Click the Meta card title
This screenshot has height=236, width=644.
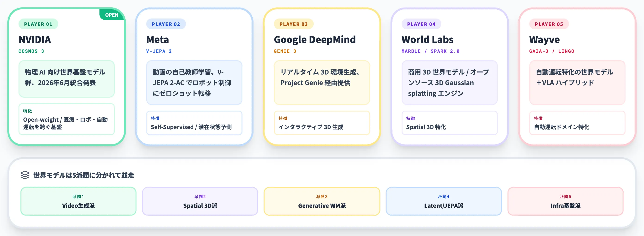click(158, 40)
